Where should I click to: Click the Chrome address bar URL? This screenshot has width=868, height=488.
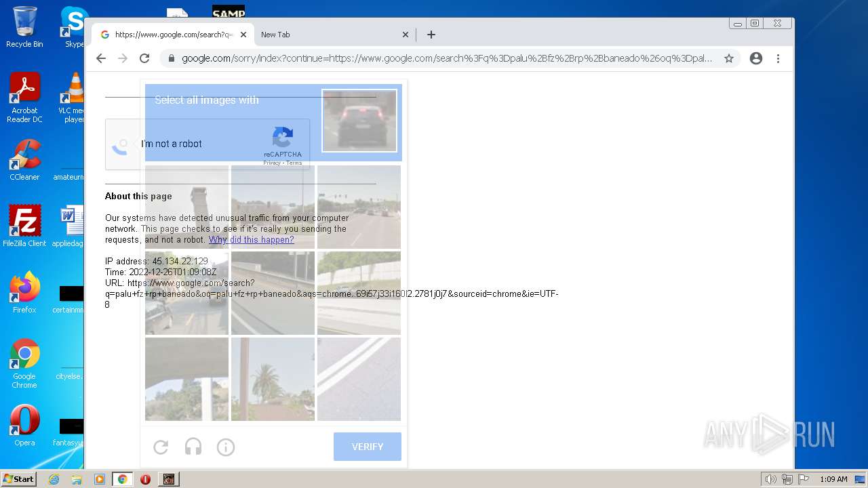pyautogui.click(x=447, y=58)
